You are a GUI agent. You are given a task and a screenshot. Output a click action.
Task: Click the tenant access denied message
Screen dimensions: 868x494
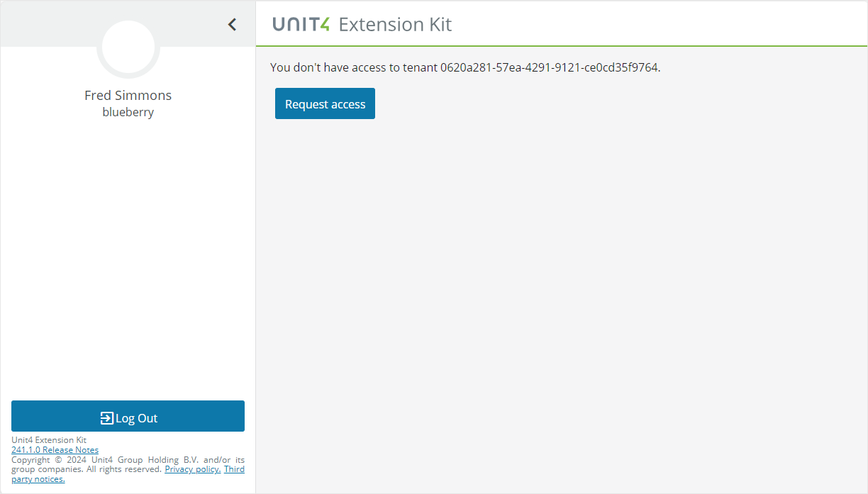tap(465, 67)
